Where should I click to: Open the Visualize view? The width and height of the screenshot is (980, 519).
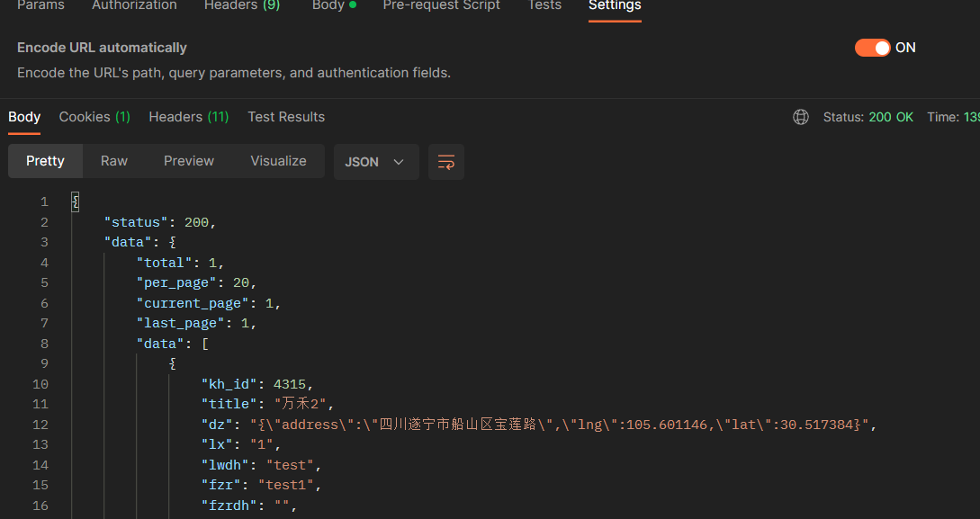click(x=278, y=161)
